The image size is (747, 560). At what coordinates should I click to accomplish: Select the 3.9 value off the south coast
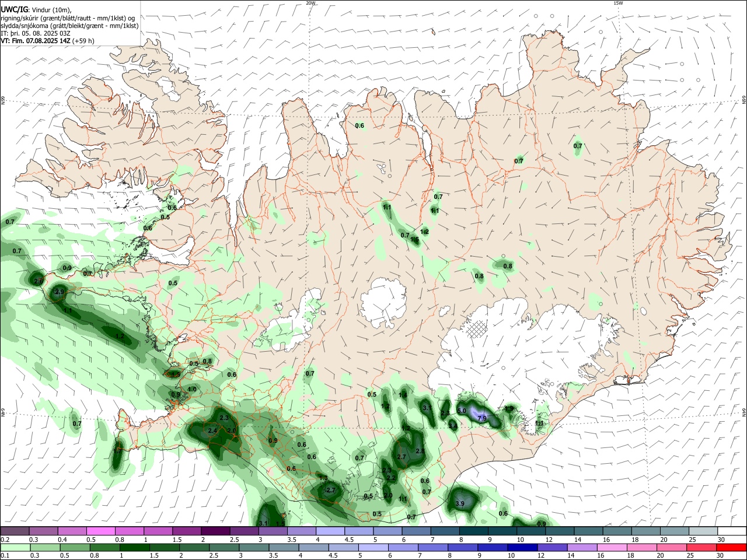click(459, 503)
